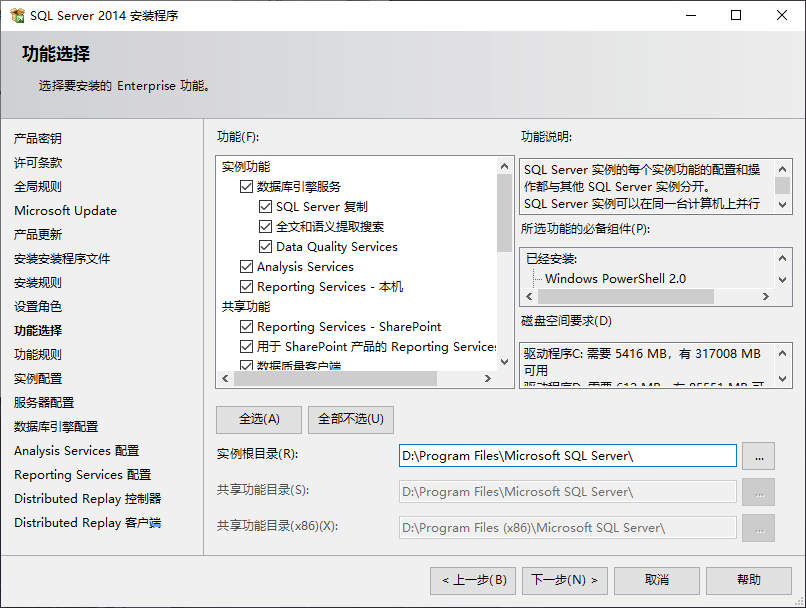
Task: Toggle Reporting Services - 本机 checkbox
Action: click(246, 287)
